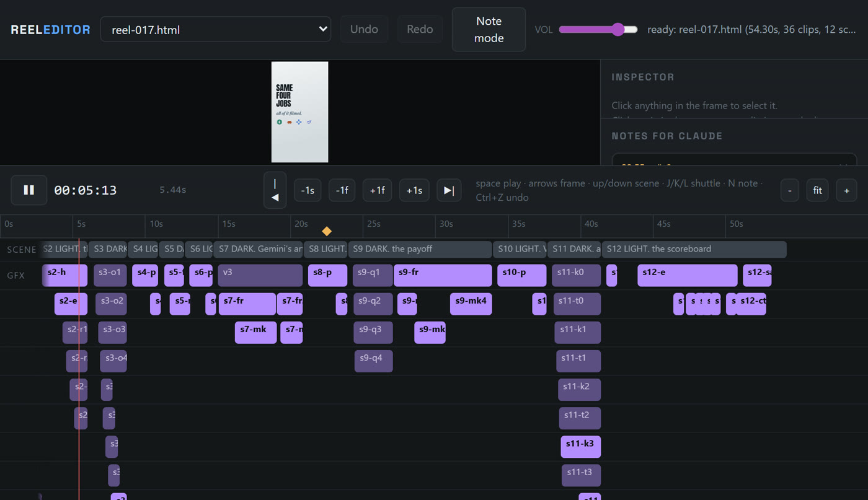Select the s11-k3 clip
This screenshot has width=868, height=500.
click(581, 447)
